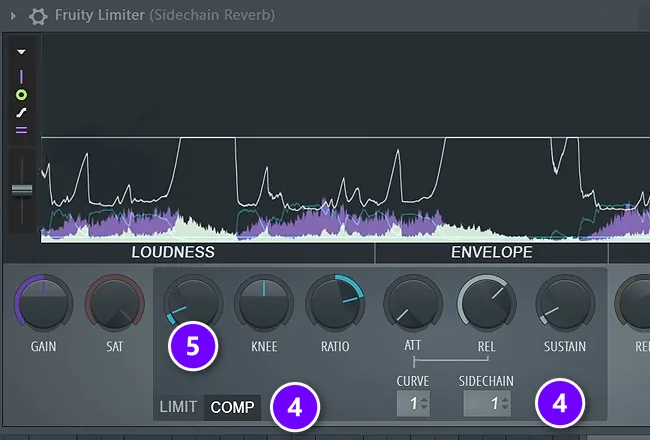The image size is (650, 440).
Task: Toggle the white curve gain envelope display
Action: coord(22,112)
